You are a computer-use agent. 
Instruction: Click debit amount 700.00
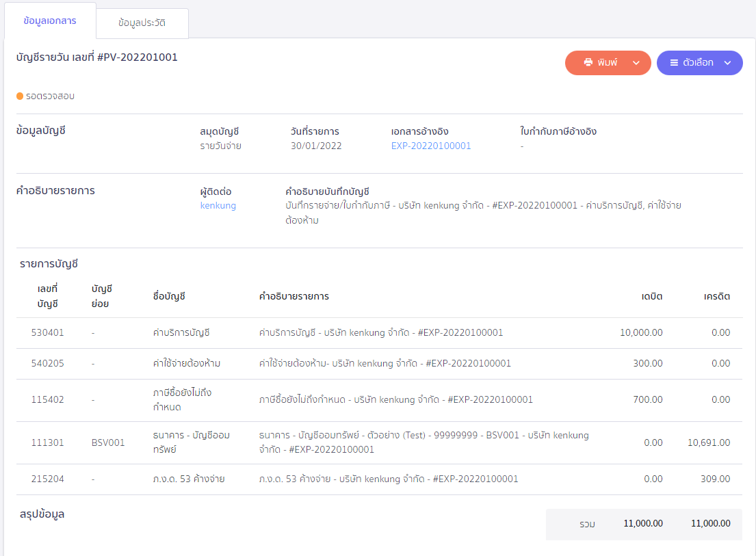coord(648,399)
